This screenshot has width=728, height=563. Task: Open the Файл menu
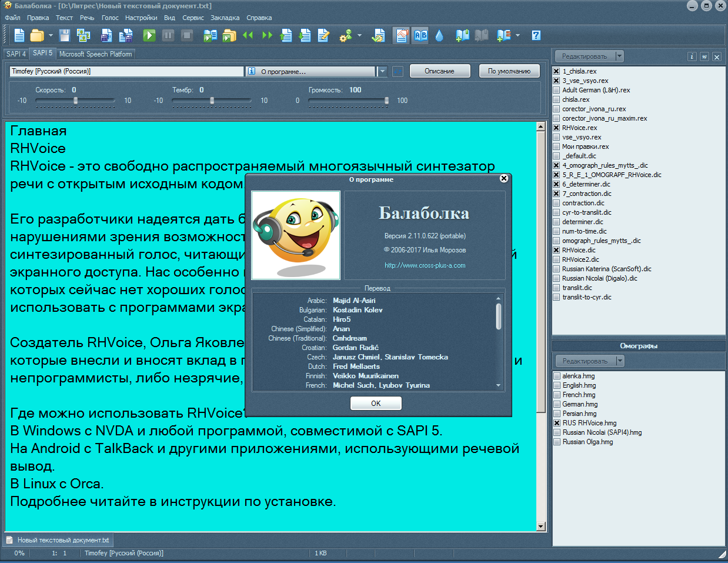coord(12,18)
